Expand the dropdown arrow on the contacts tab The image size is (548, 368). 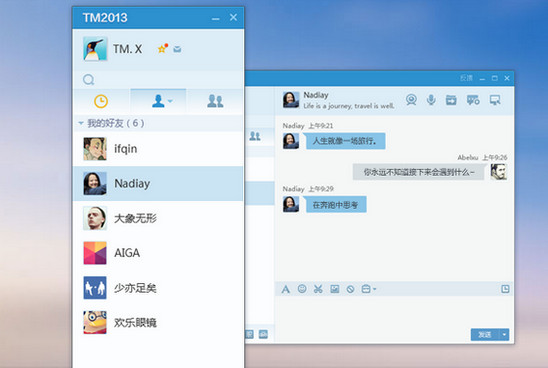tap(170, 101)
